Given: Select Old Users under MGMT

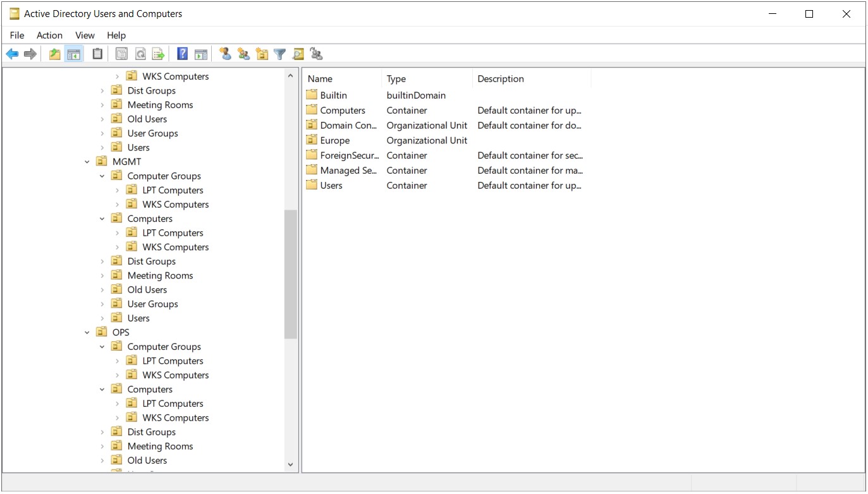Looking at the screenshot, I should [147, 290].
